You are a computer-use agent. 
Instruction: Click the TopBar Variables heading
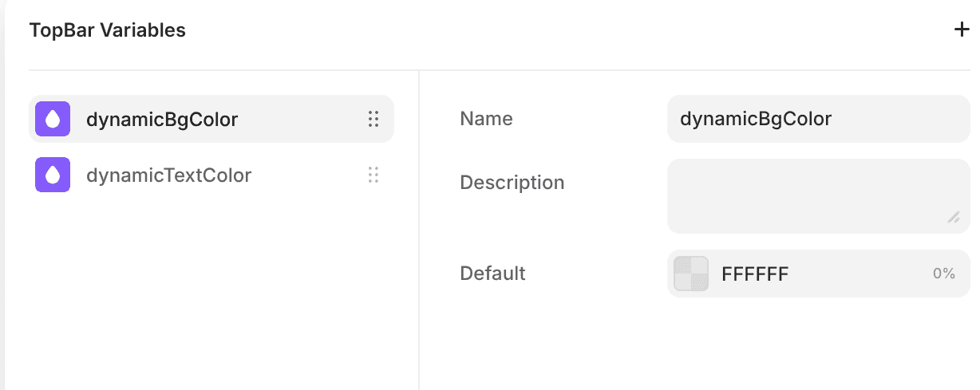(107, 30)
